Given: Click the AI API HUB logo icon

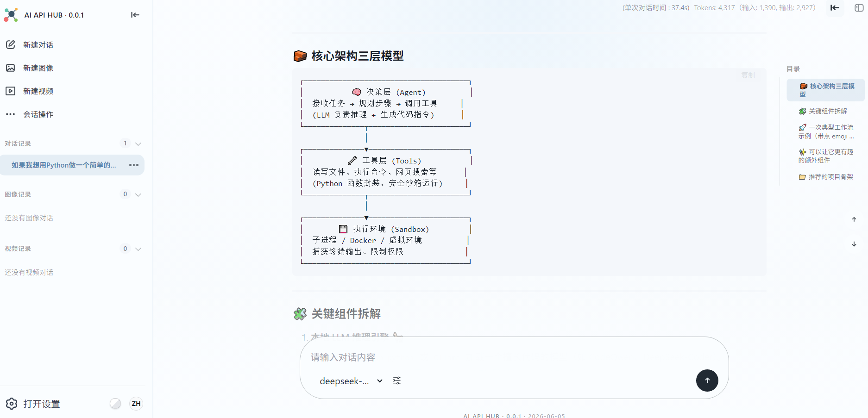Looking at the screenshot, I should (x=11, y=15).
